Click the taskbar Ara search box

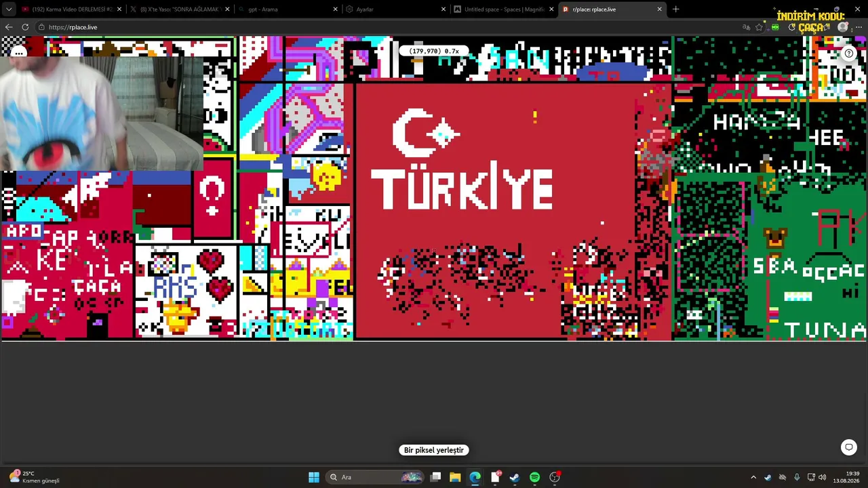(x=374, y=477)
